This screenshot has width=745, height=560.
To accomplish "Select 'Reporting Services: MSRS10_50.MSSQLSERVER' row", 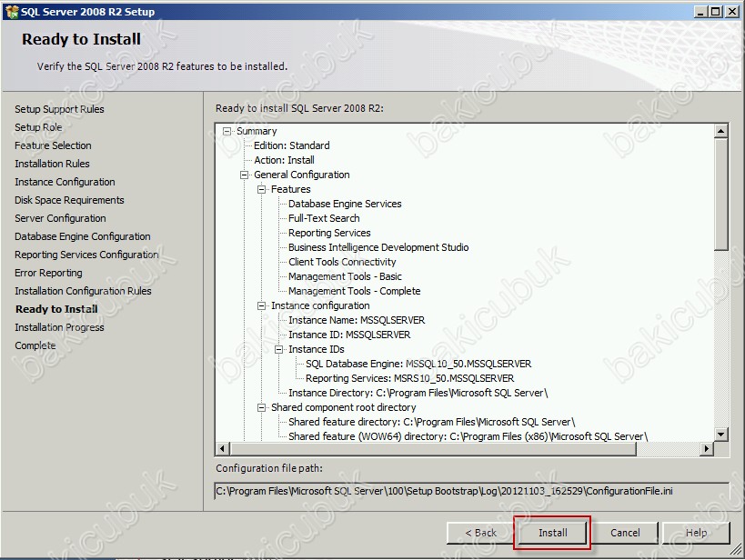I will (x=410, y=378).
